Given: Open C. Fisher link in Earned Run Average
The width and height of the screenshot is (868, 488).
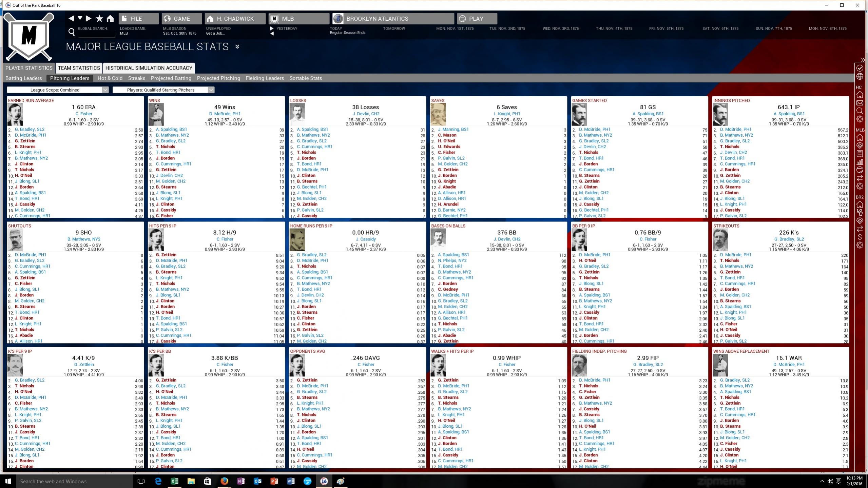Looking at the screenshot, I should 84,114.
